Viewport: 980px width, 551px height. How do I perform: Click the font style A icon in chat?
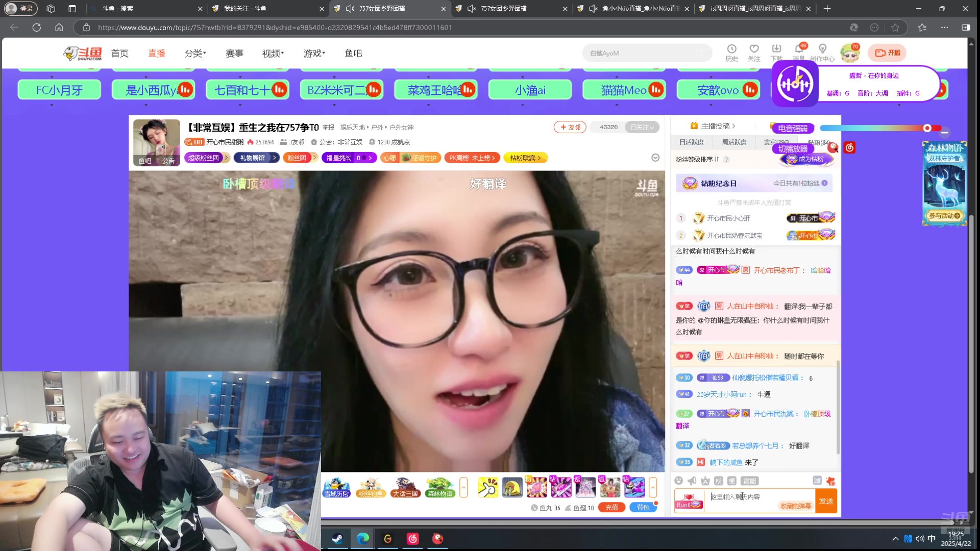(x=705, y=481)
